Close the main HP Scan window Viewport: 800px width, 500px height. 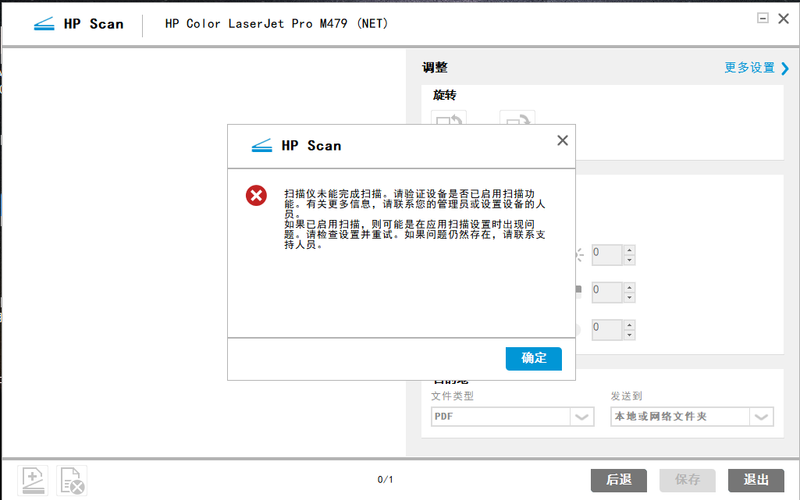[783, 18]
